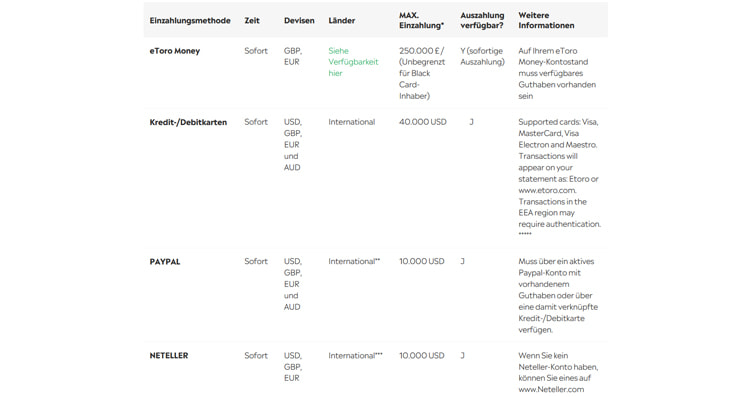Viewport: 741px width, 397px height.
Task: Click the Länder column header
Action: point(342,20)
